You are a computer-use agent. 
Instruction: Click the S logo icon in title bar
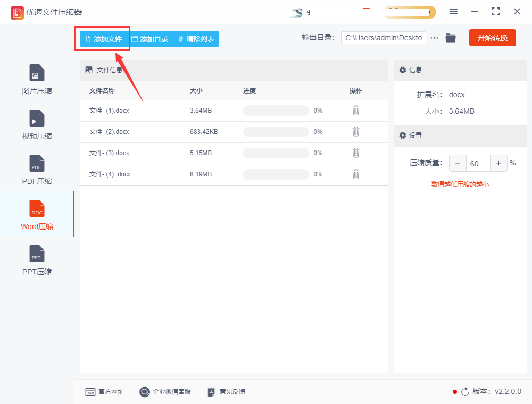coord(297,13)
